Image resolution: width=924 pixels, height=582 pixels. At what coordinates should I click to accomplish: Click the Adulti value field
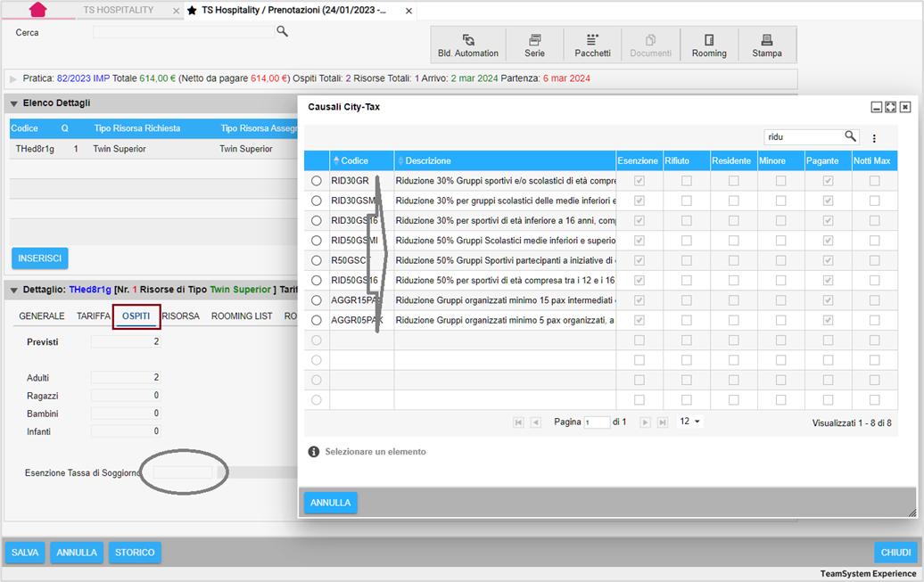click(126, 378)
